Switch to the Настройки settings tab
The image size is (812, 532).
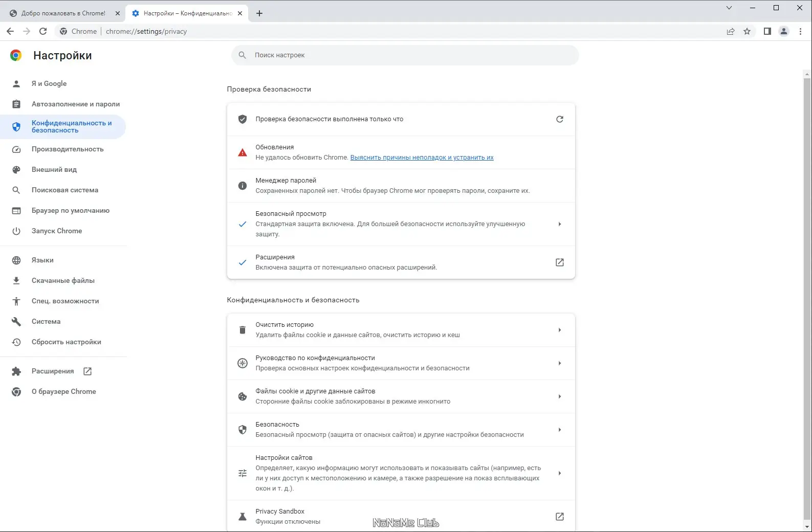point(187,13)
